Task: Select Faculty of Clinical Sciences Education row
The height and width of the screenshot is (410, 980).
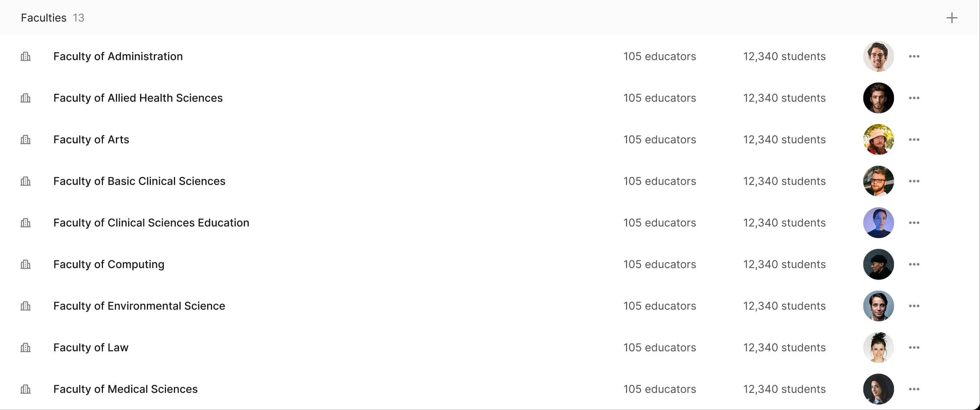Action: (x=151, y=223)
